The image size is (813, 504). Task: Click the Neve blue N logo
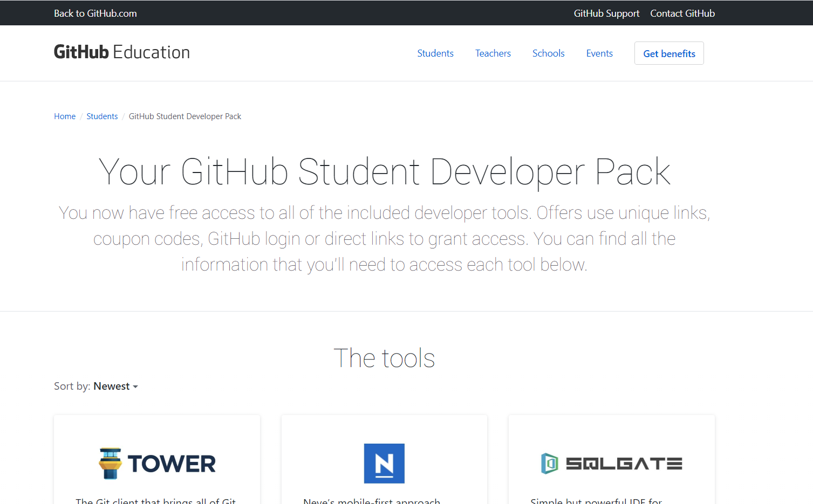click(x=384, y=464)
